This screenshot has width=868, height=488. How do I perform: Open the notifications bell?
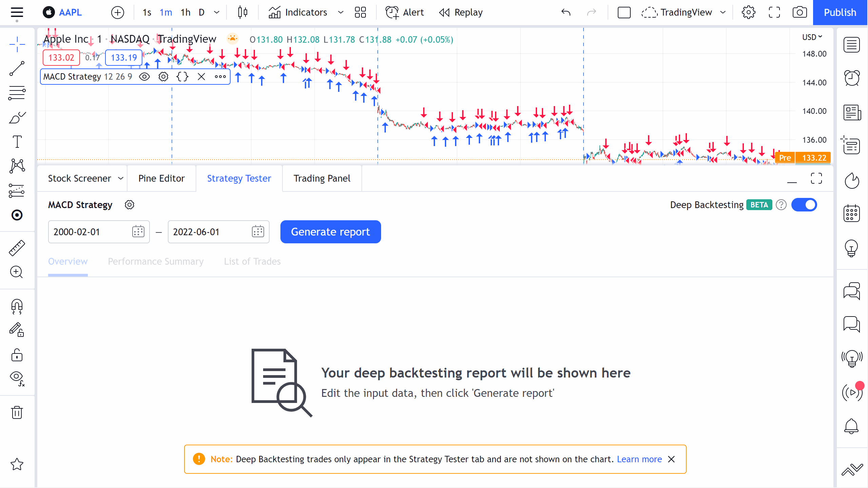pyautogui.click(x=852, y=426)
